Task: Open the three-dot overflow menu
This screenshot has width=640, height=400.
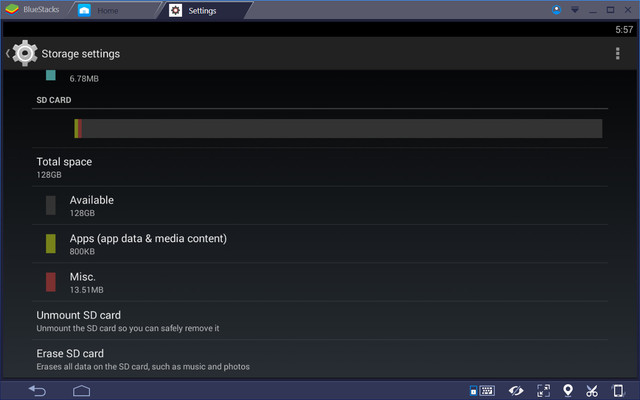Action: [x=618, y=53]
